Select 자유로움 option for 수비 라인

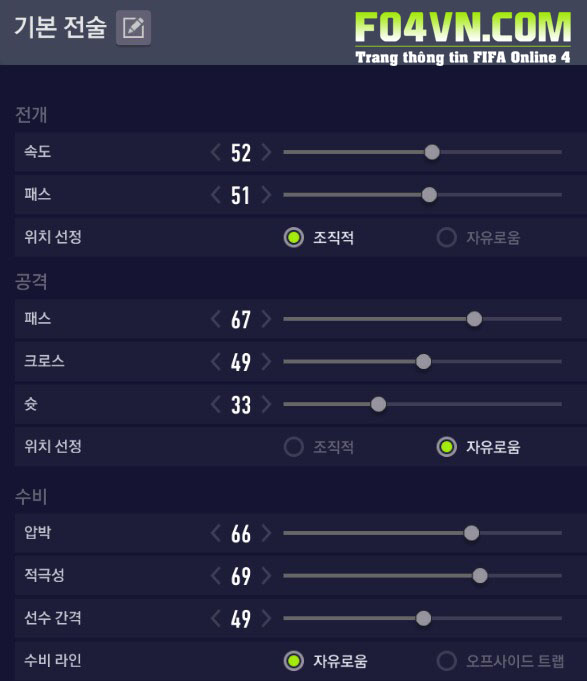pyautogui.click(x=294, y=661)
